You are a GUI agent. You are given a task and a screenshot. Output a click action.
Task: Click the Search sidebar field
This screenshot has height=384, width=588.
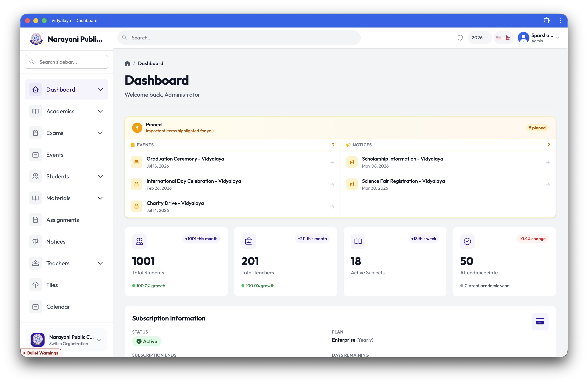click(x=66, y=62)
